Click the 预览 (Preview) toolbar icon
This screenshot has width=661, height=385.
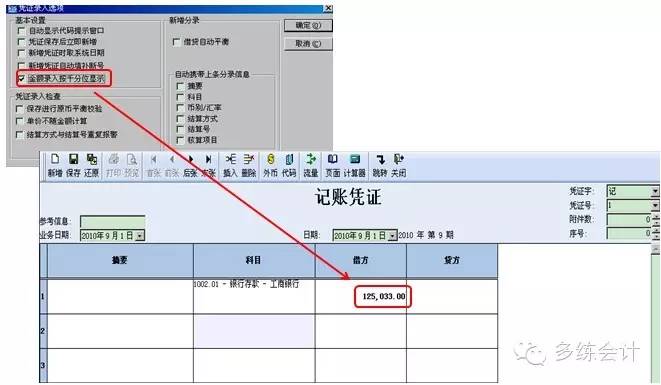point(132,165)
